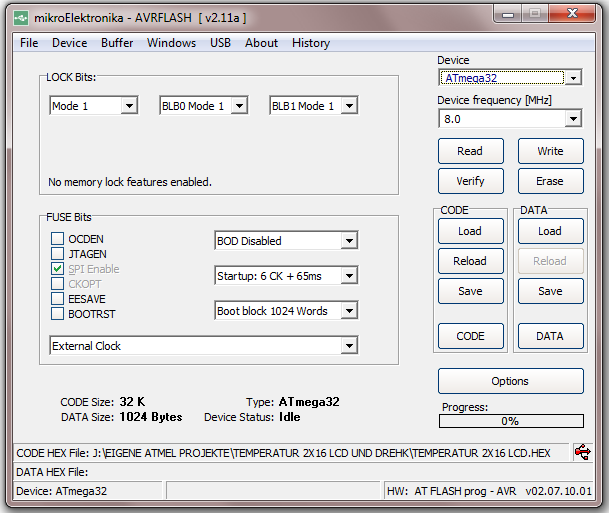
Task: Close the AVRFLASH window
Action: (x=572, y=14)
